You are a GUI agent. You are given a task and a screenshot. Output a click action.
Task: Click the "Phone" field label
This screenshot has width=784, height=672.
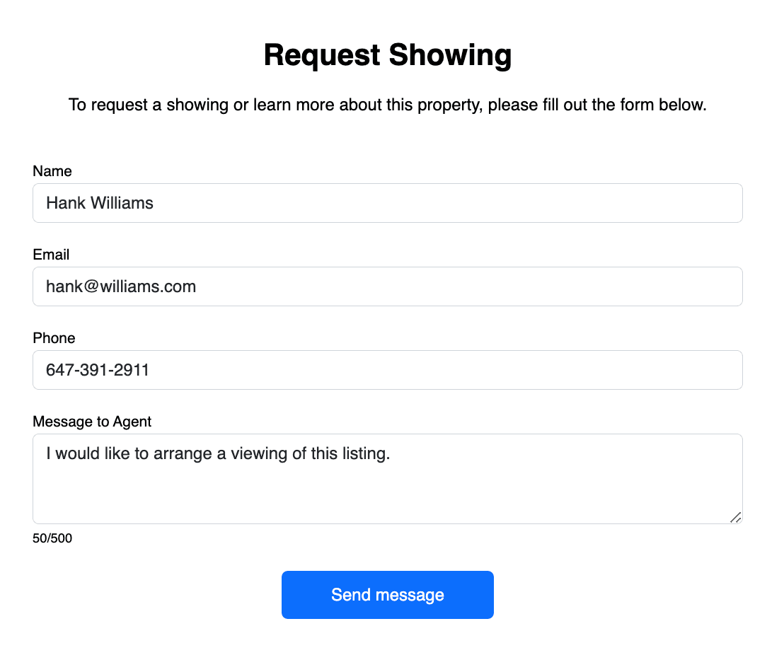tap(54, 338)
